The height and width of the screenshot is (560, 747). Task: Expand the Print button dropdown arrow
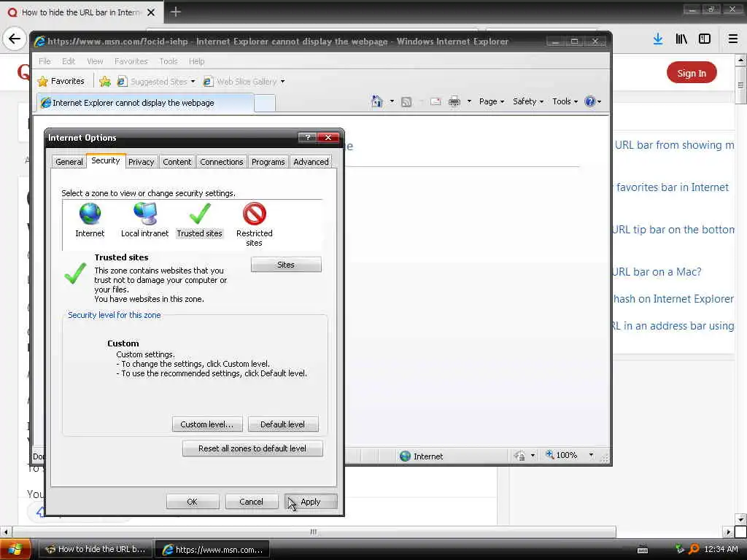tap(469, 101)
